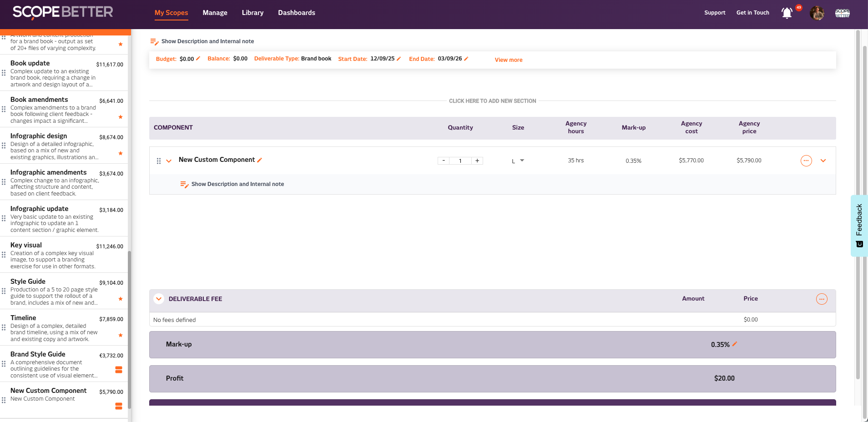The width and height of the screenshot is (868, 422).
Task: Open the Size dropdown showing L
Action: [518, 161]
